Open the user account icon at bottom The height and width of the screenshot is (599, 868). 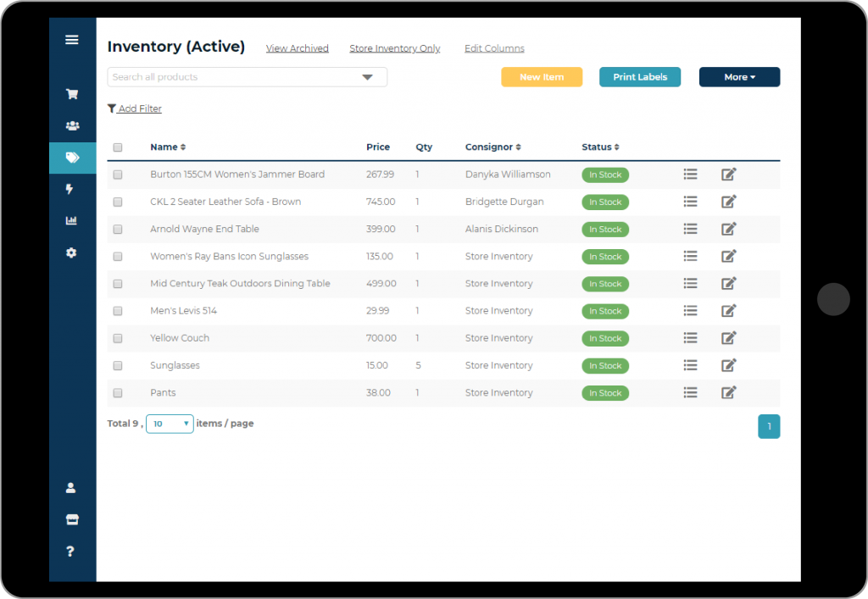[71, 487]
